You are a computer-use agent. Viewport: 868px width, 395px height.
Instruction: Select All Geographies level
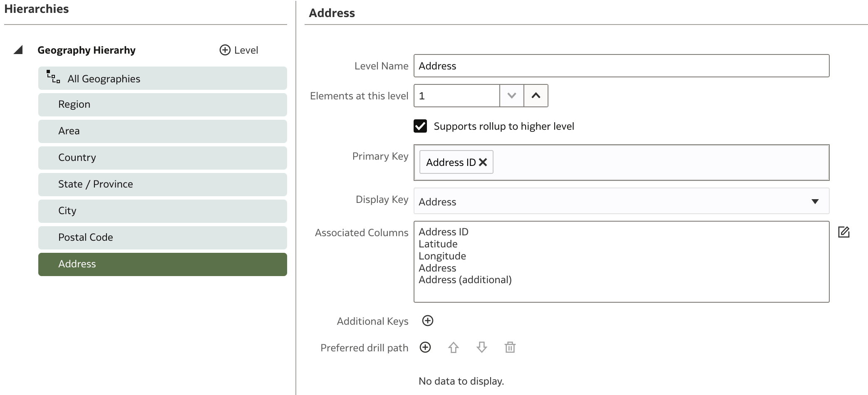click(162, 78)
